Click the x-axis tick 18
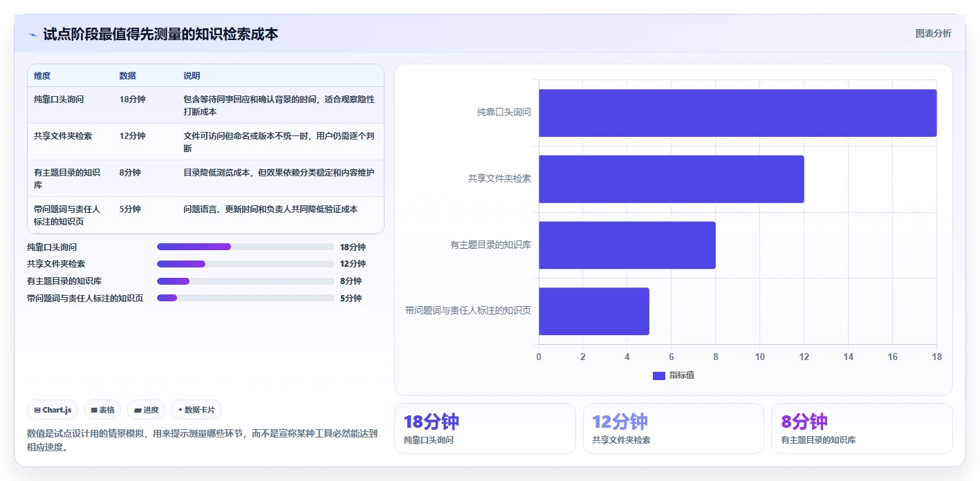 pyautogui.click(x=937, y=357)
